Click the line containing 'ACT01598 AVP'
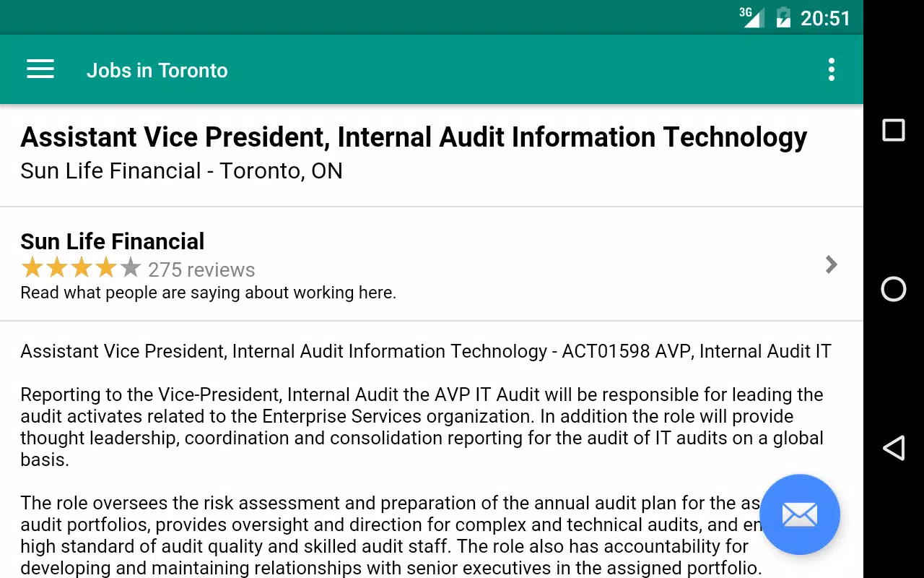 [426, 351]
